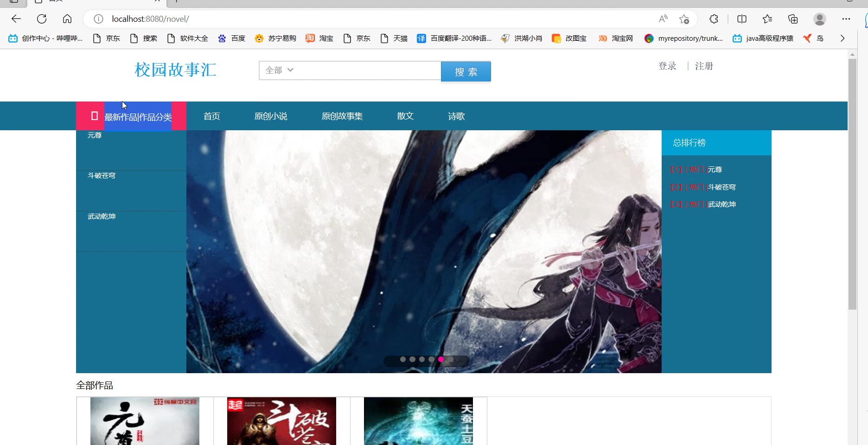Open the 软件大全 bookmark
The height and width of the screenshot is (445, 868).
coord(187,38)
